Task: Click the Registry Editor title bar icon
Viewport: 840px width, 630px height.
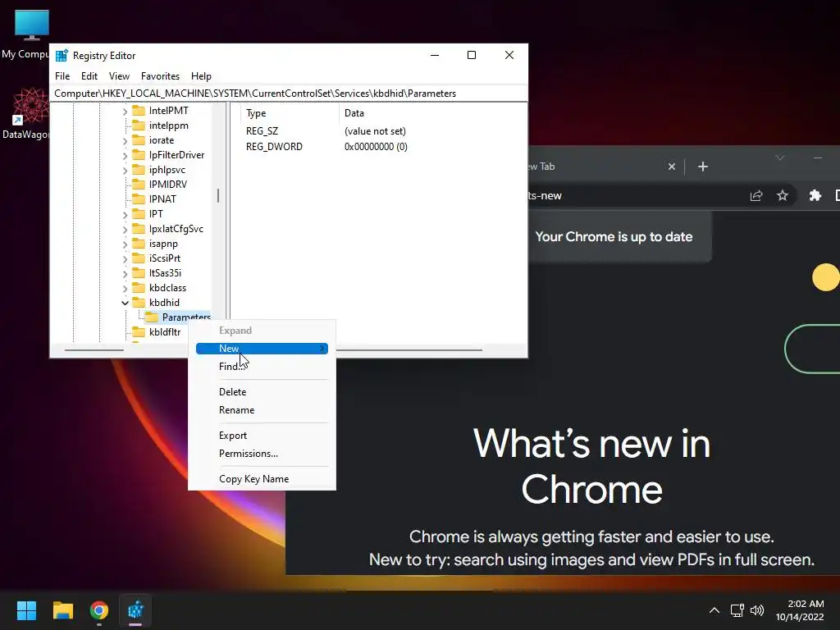Action: (x=62, y=55)
